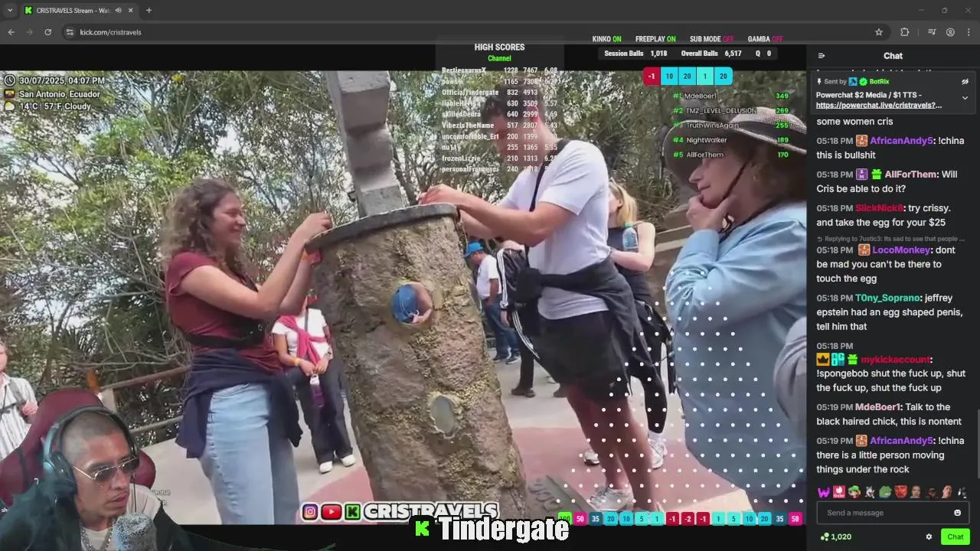Open the powerchat.live/cristravels link
The image size is (980, 551).
[x=879, y=106]
